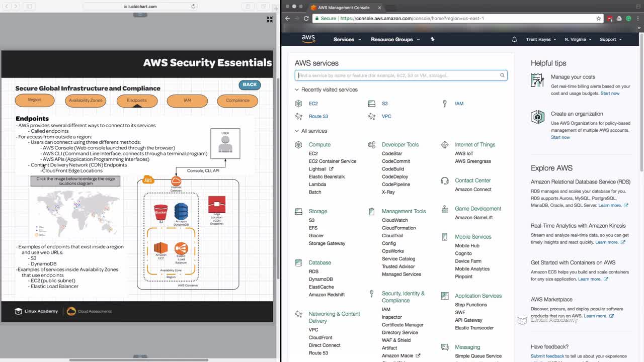Click the VPC icon under Recently visited services
The width and height of the screenshot is (644, 362).
[x=371, y=116]
